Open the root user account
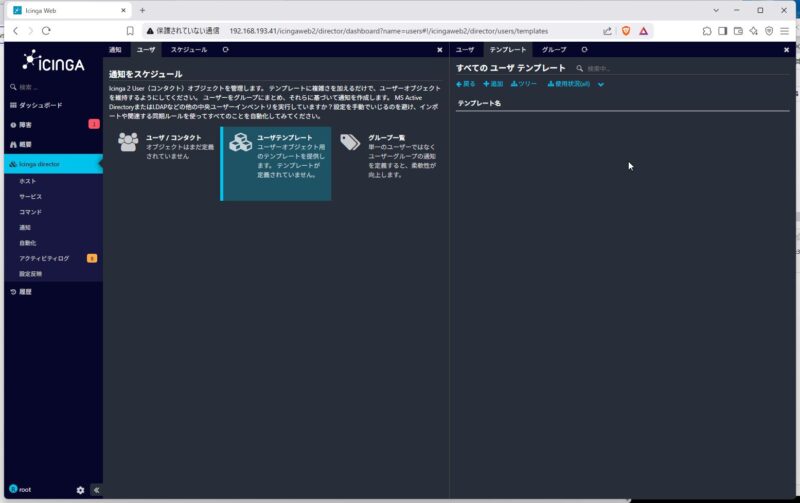The image size is (800, 503). click(20, 489)
